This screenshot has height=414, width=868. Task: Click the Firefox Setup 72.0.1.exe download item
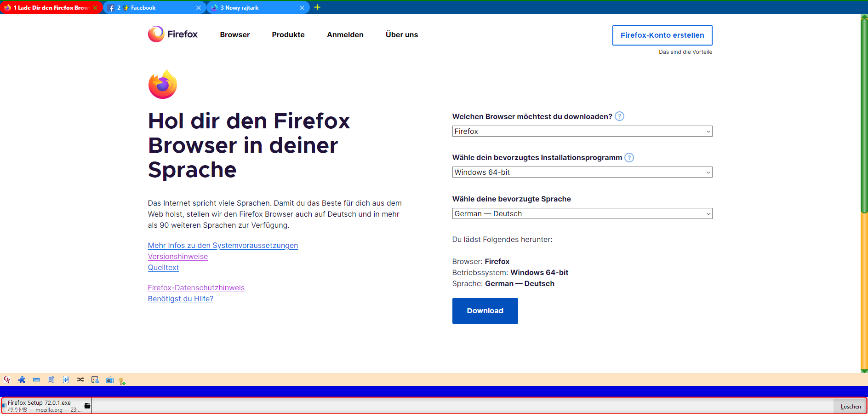(x=46, y=406)
